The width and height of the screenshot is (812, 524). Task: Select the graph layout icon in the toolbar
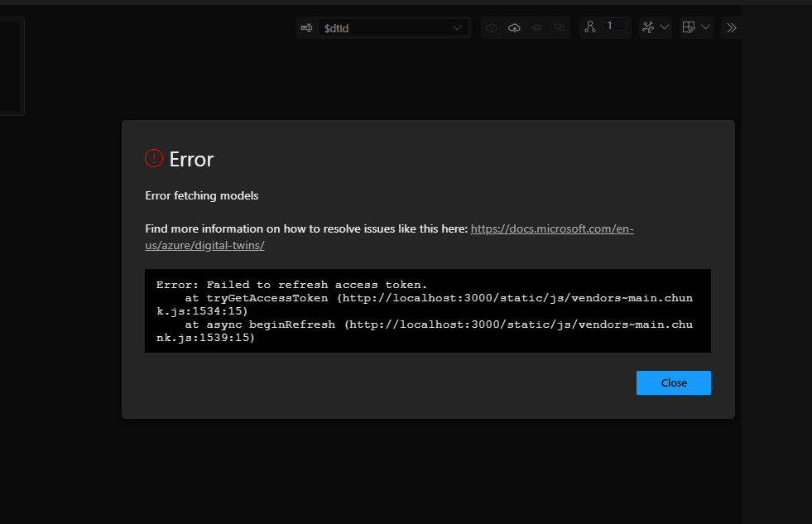649,27
